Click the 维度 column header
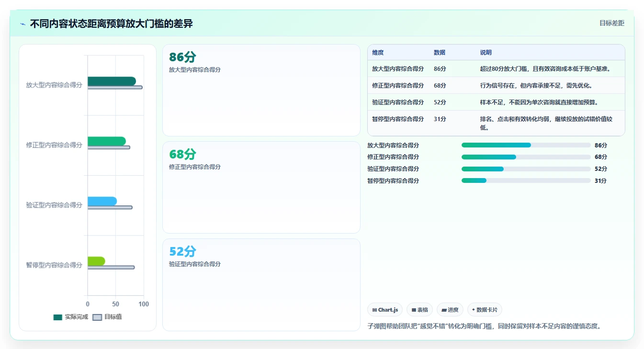The height and width of the screenshot is (349, 644). (378, 53)
